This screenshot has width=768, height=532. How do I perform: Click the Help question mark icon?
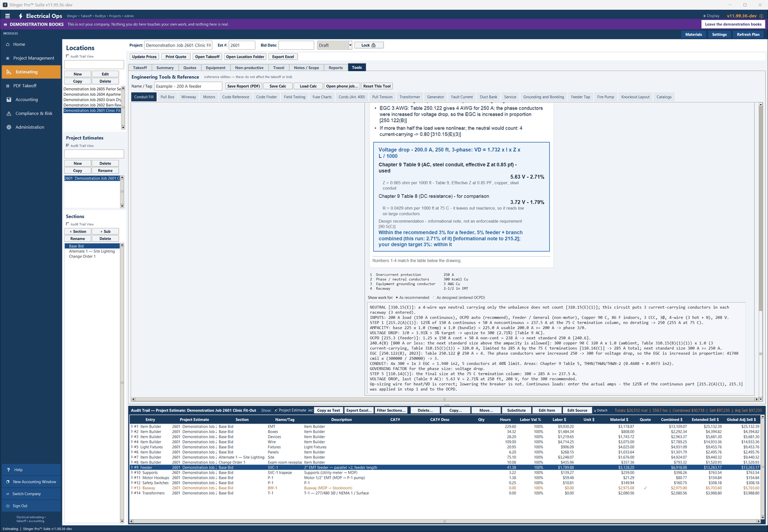8,470
